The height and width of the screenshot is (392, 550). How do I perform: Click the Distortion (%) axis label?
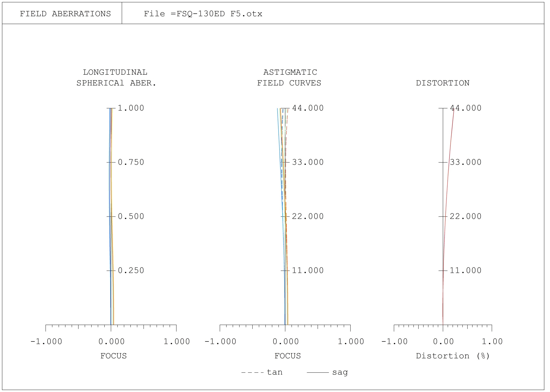(x=453, y=356)
